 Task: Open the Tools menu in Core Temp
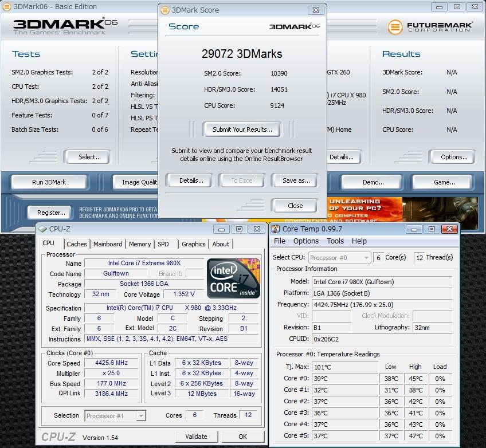pyautogui.click(x=335, y=241)
